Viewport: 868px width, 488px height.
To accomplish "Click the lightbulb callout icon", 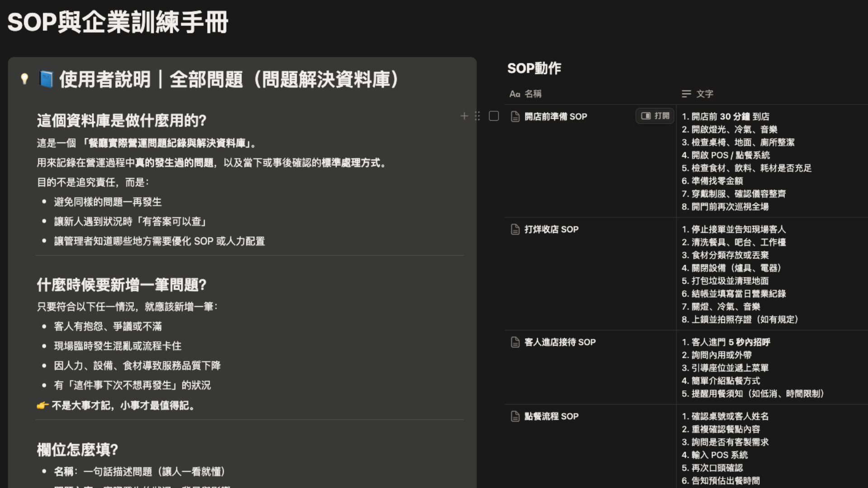I will click(x=24, y=79).
